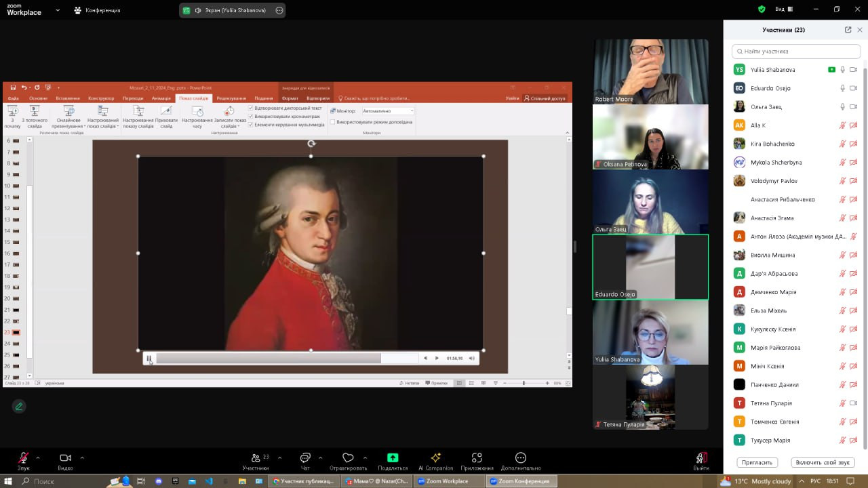This screenshot has width=868, height=488.
Task: Open the Приложения apps icon
Action: [x=477, y=458]
